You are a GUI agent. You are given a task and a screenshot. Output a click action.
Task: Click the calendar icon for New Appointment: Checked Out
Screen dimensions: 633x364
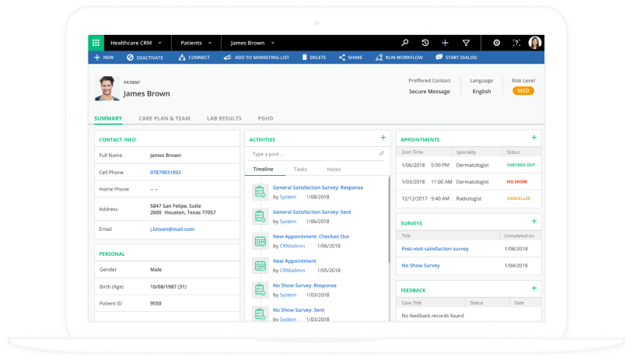coord(261,241)
